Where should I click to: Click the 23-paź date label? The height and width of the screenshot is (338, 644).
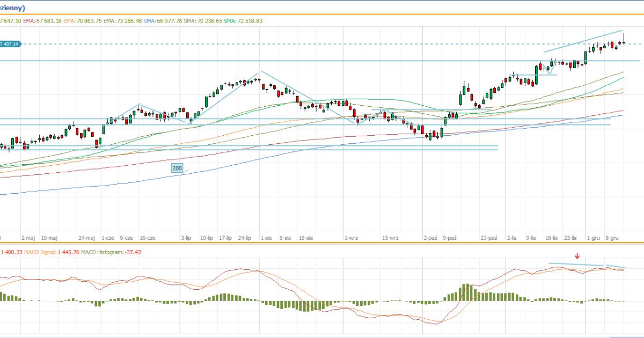tap(489, 237)
